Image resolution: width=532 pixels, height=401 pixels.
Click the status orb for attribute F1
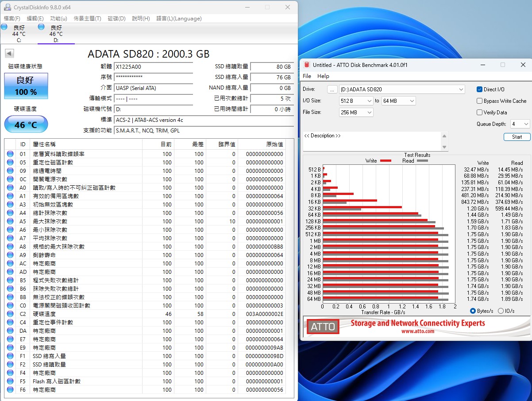point(10,356)
